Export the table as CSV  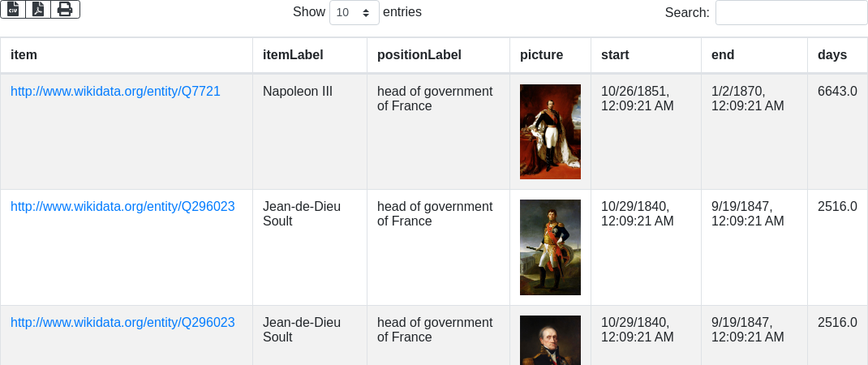[13, 9]
